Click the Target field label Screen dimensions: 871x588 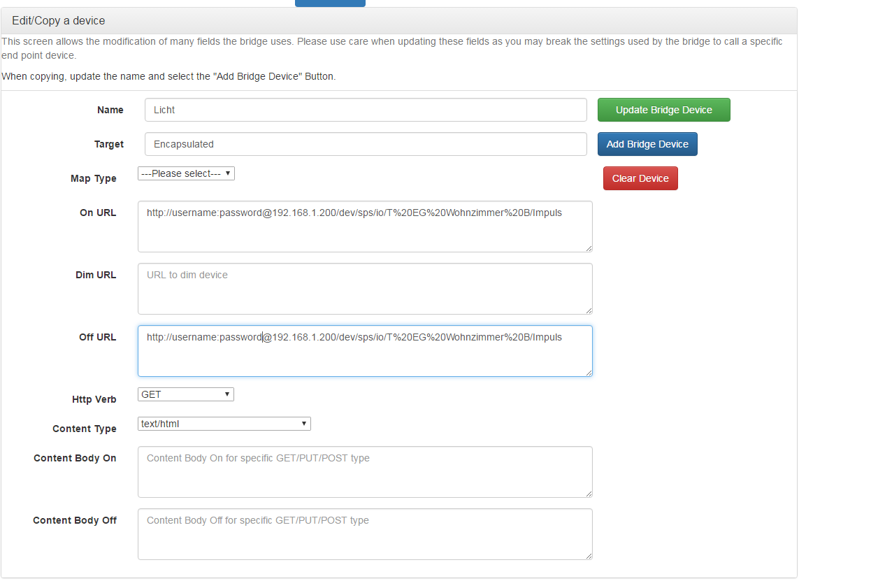(x=109, y=144)
